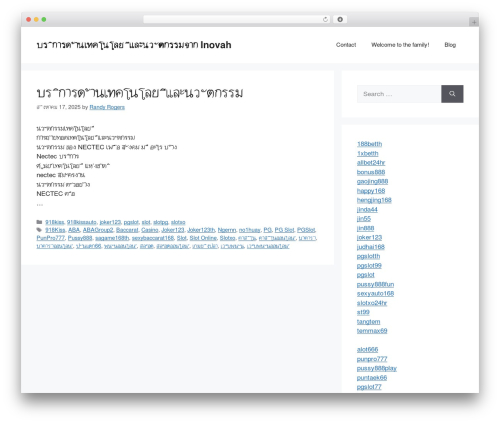Screen dimensions: 500x423
Task: Open the jinda44 sidebar link
Action: click(367, 209)
